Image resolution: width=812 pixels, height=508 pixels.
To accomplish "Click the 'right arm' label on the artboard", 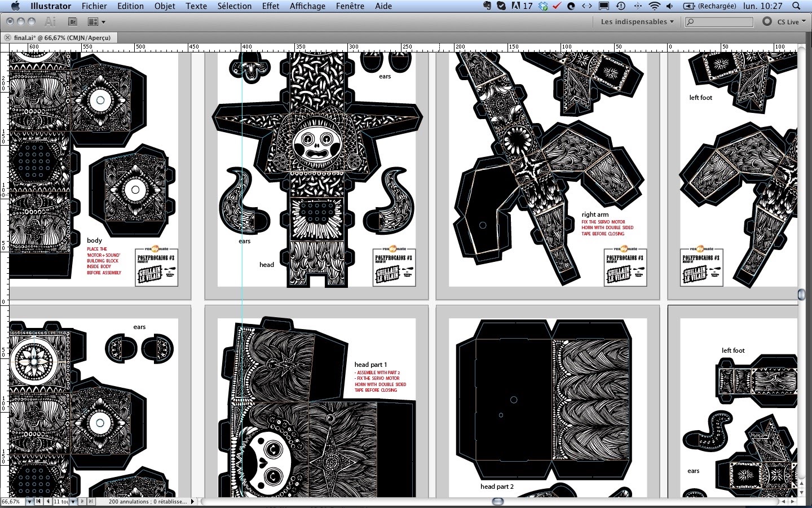I will click(595, 214).
